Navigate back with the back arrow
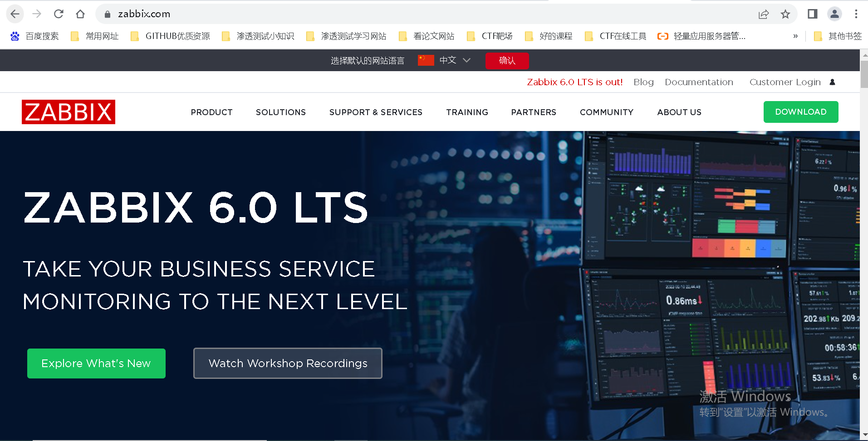The image size is (868, 441). [x=15, y=14]
